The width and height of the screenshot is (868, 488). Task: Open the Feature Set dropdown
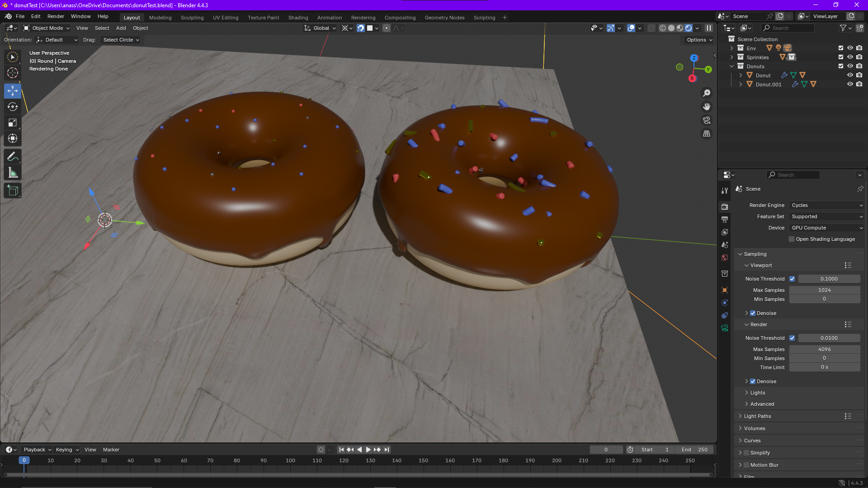827,216
